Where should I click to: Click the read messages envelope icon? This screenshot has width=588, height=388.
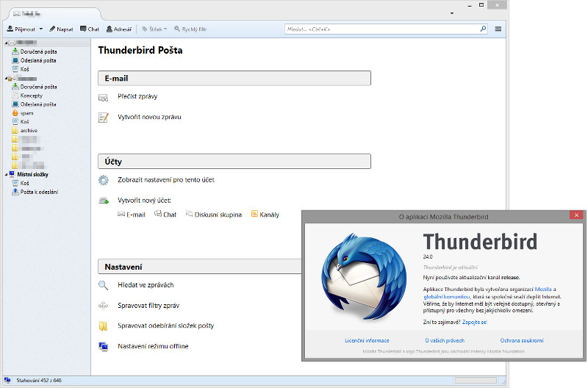tap(103, 98)
